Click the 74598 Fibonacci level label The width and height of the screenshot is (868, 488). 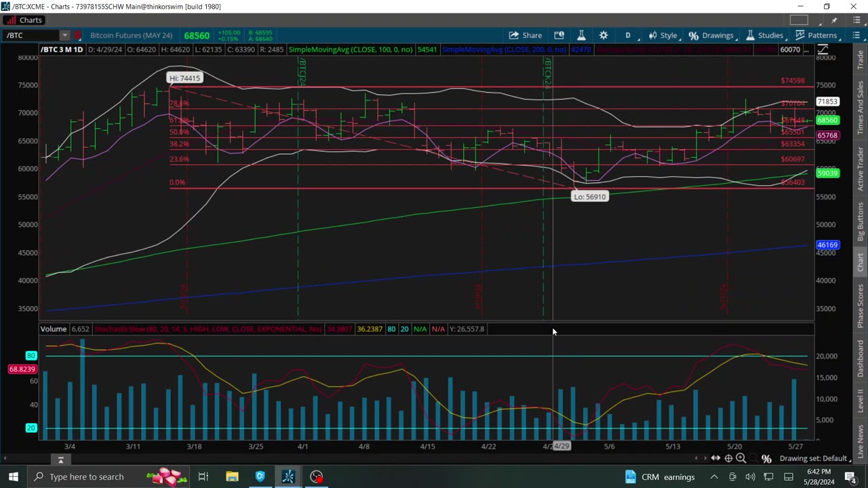[793, 81]
